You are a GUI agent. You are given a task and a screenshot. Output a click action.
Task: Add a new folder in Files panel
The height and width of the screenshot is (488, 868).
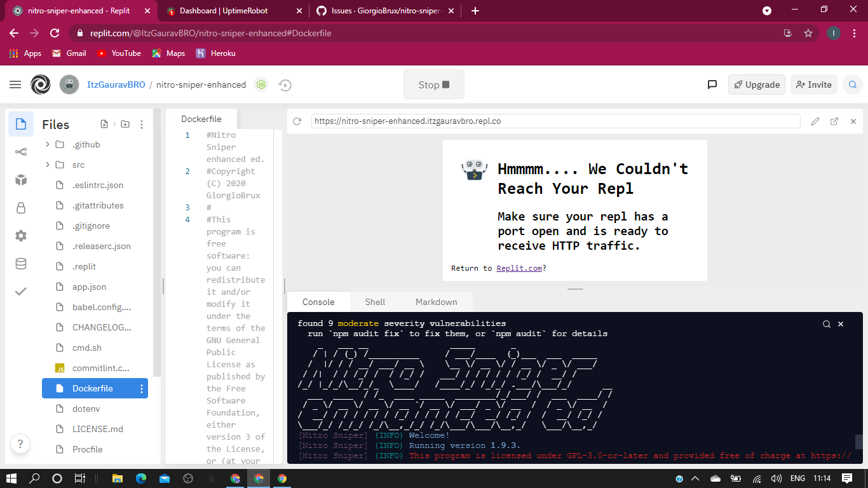(125, 125)
